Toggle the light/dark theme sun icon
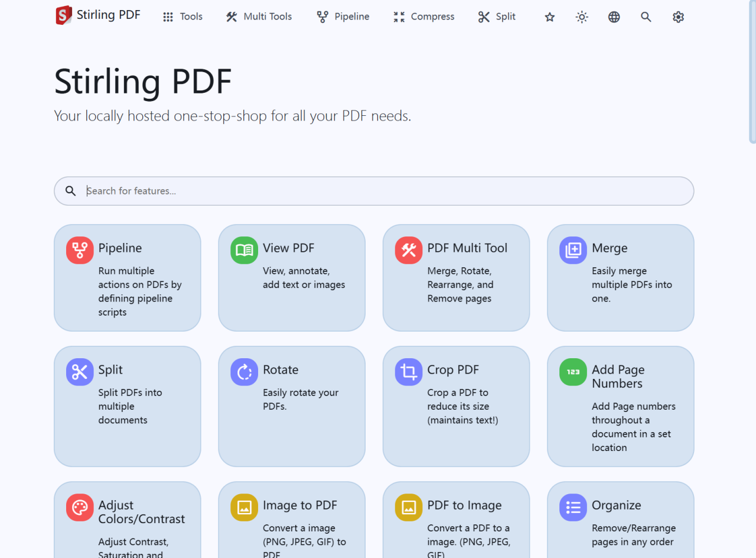The width and height of the screenshot is (756, 558). (582, 17)
